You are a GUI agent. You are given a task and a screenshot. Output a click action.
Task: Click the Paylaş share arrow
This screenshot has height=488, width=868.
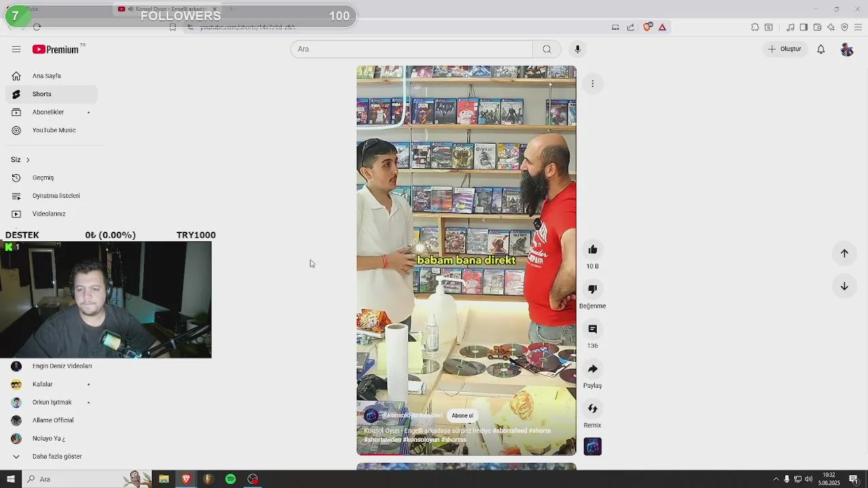point(593,369)
